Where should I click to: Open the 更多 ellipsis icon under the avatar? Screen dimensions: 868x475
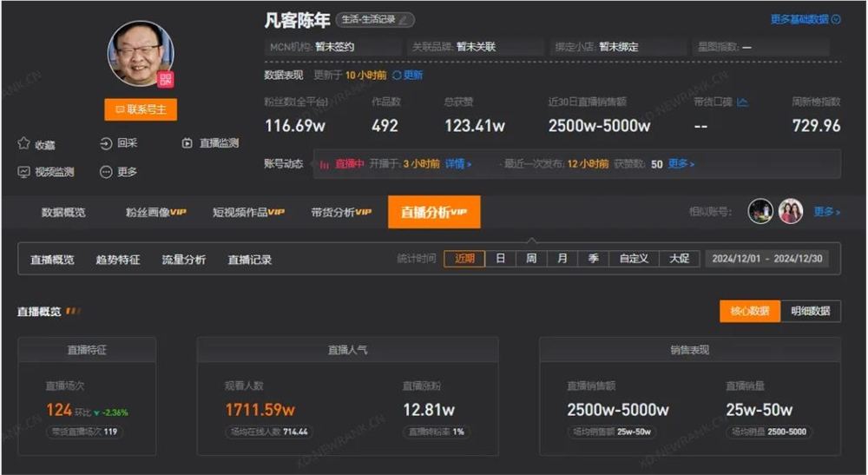pos(106,172)
